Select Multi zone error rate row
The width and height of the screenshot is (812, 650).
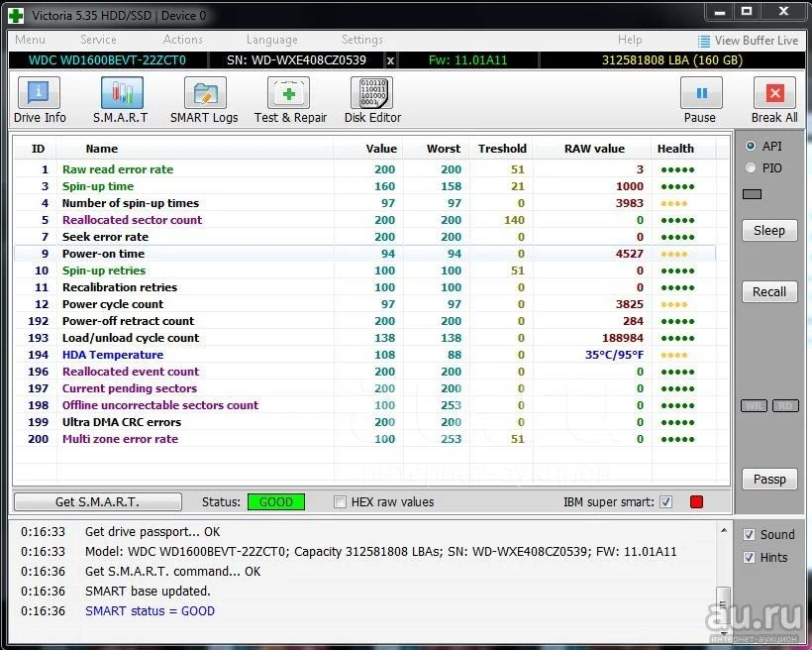(x=364, y=439)
